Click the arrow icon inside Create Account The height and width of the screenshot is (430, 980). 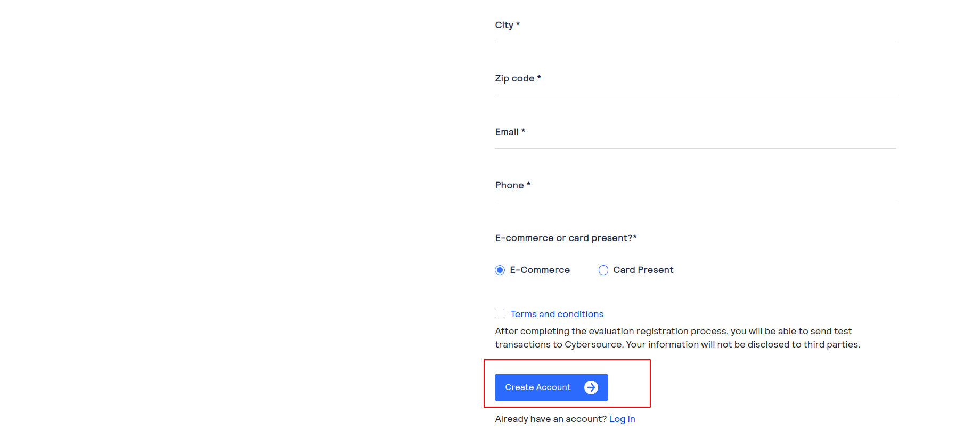point(591,387)
